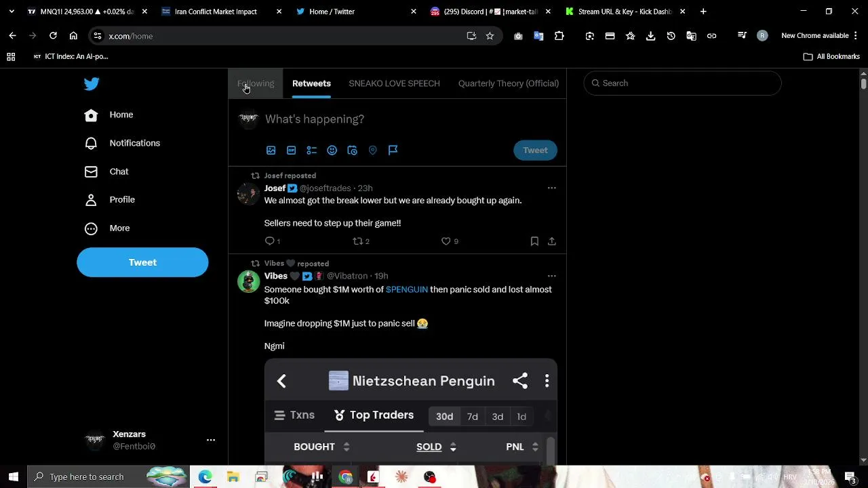Viewport: 868px width, 488px height.
Task: Sort by the SOLD column
Action: 436,447
